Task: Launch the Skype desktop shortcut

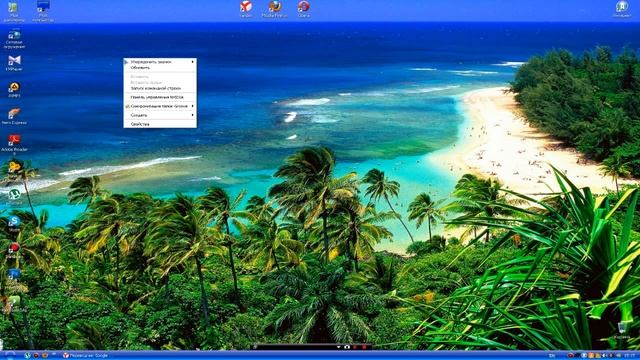Action: pos(14,223)
